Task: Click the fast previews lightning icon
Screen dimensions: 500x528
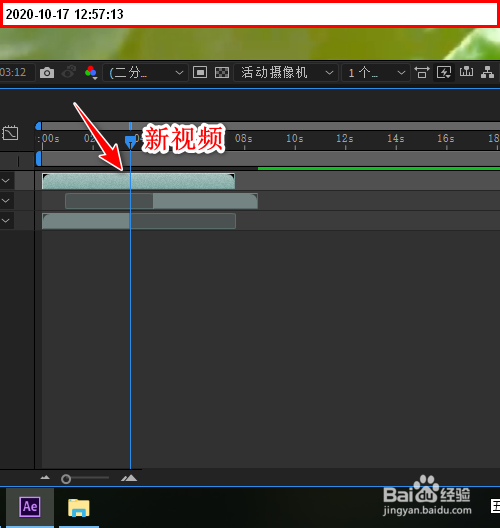Action: point(444,72)
